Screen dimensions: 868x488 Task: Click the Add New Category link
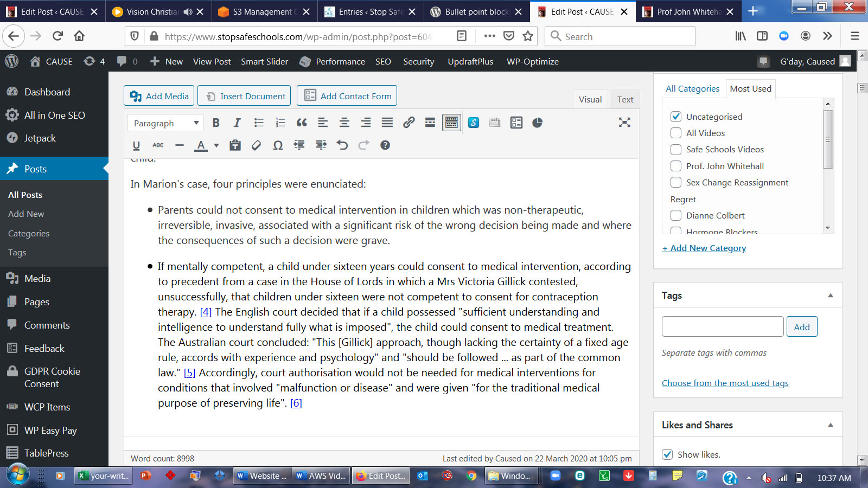click(x=704, y=248)
